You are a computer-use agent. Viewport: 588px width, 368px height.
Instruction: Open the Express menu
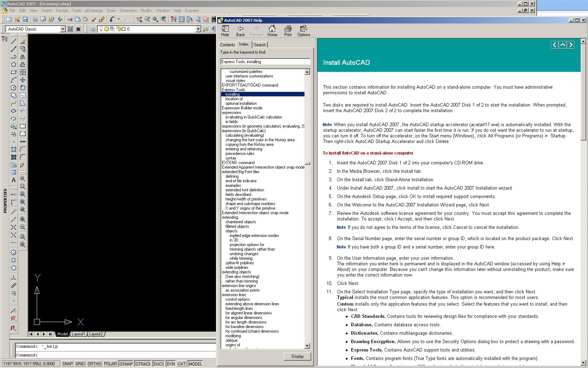tap(192, 11)
